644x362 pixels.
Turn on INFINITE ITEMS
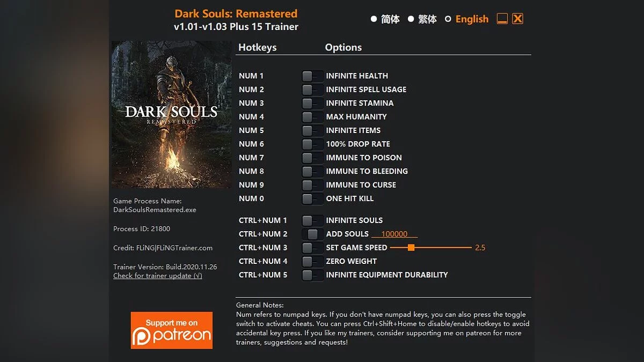[312, 130]
